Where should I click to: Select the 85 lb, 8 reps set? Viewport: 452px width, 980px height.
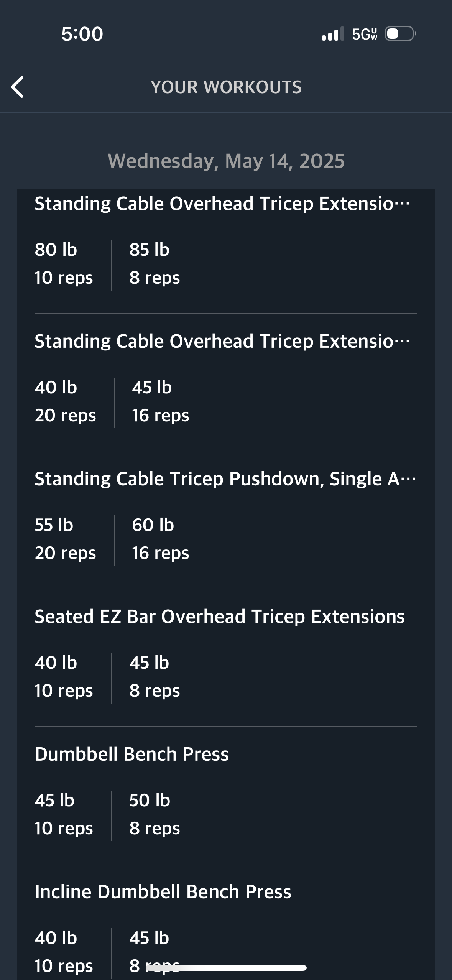[x=155, y=264]
